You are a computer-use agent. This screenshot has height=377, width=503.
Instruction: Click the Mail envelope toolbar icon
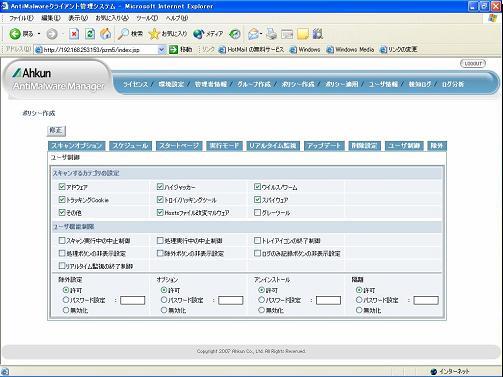[x=254, y=34]
